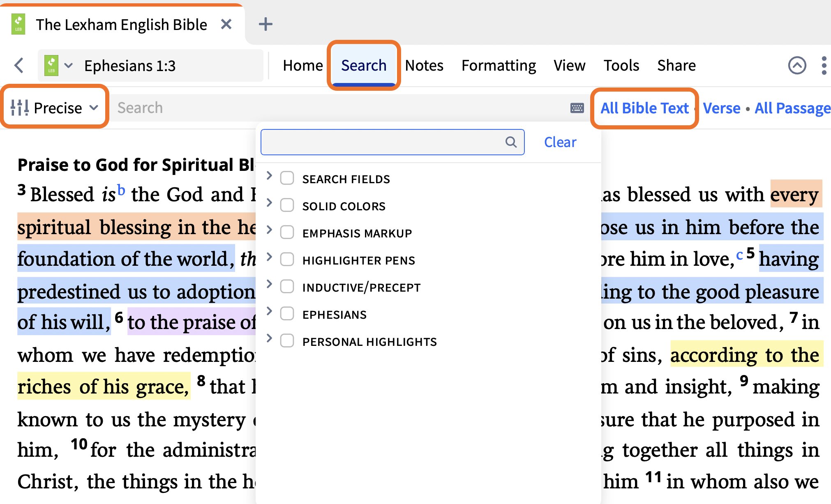This screenshot has height=504, width=831.
Task: Click the filter search box in dropdown
Action: tap(392, 142)
